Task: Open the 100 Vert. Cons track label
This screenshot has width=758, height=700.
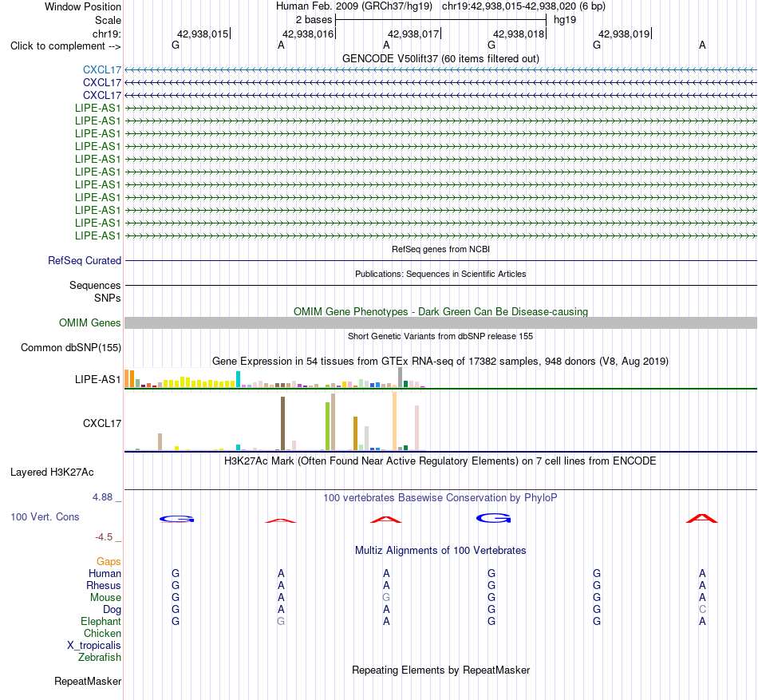Action: [45, 516]
